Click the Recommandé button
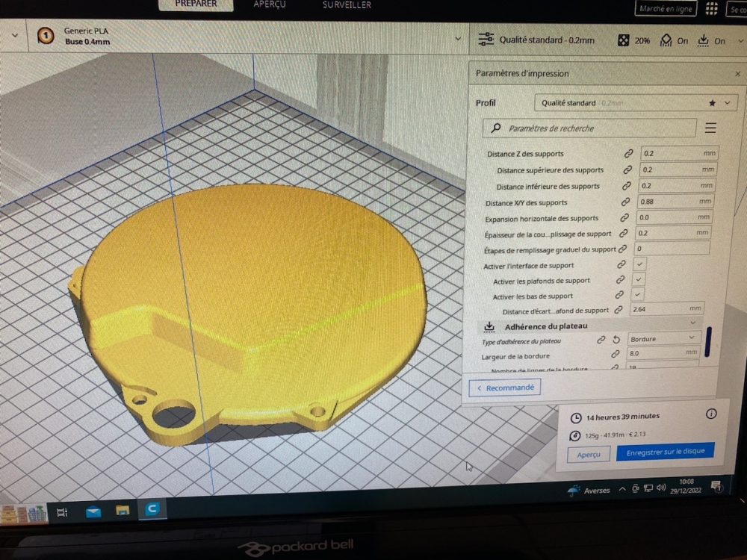747x560 pixels. click(504, 388)
